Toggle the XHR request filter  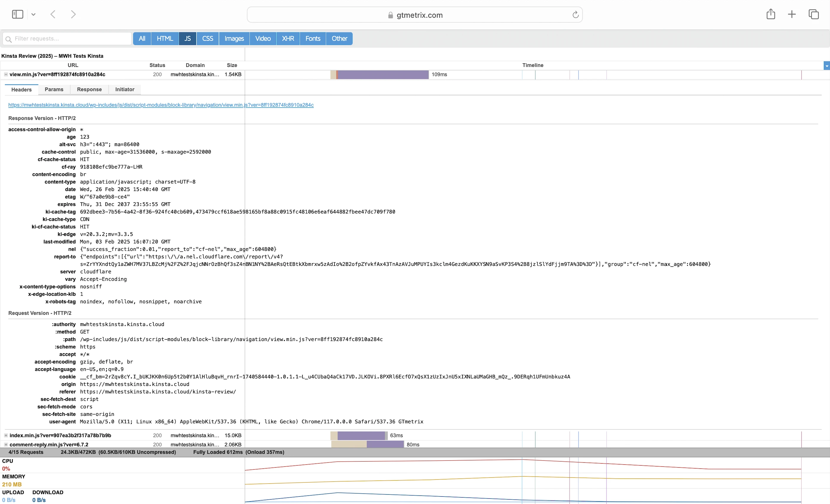point(288,38)
